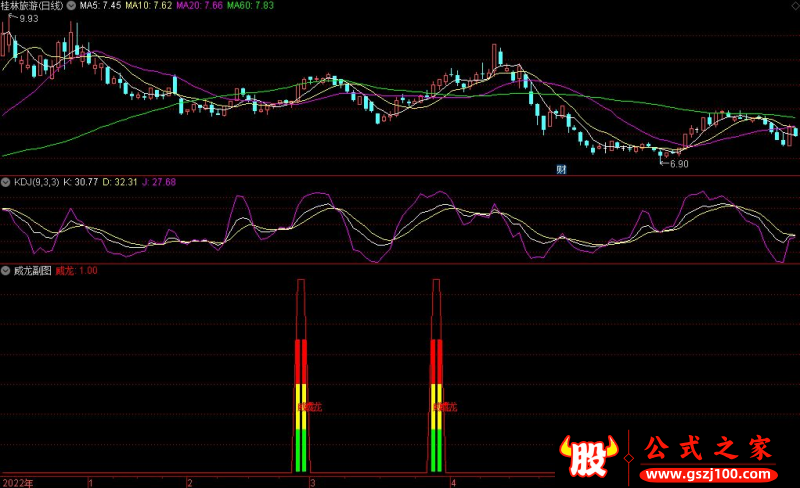Click the MA60 green indicator label

[x=250, y=6]
